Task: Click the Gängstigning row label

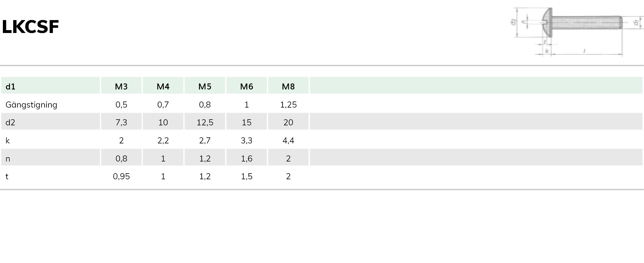Action: point(32,105)
